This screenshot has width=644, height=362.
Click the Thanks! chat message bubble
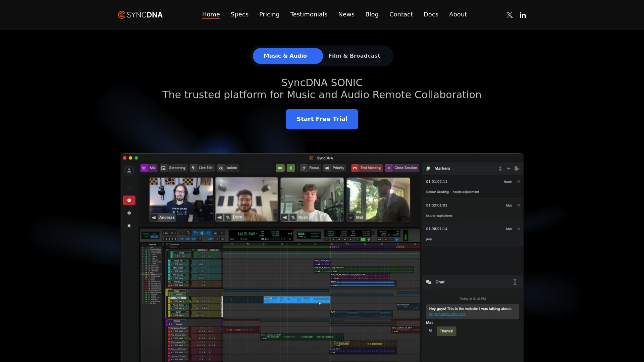pos(446,331)
